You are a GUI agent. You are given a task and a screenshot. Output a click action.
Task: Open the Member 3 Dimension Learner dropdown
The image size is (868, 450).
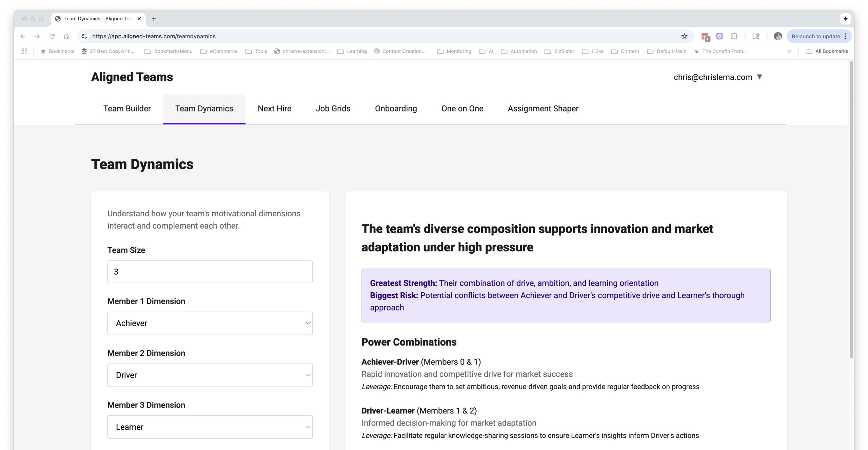coord(210,427)
